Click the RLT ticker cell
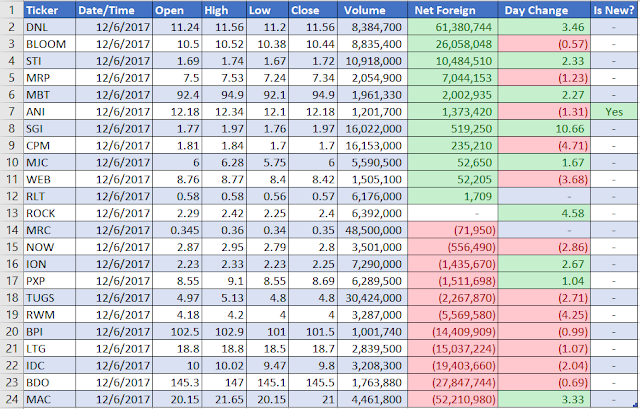 click(x=49, y=196)
